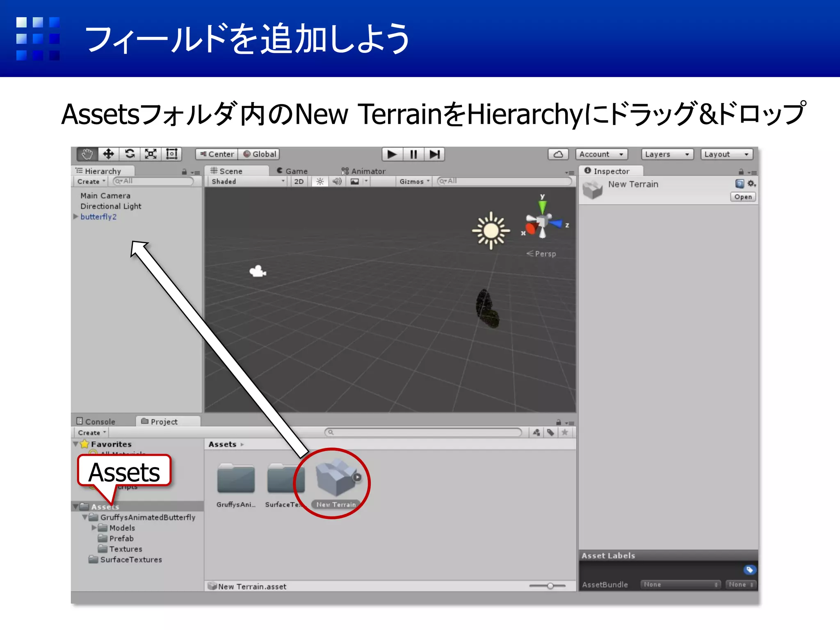Click the Play button

click(x=393, y=154)
